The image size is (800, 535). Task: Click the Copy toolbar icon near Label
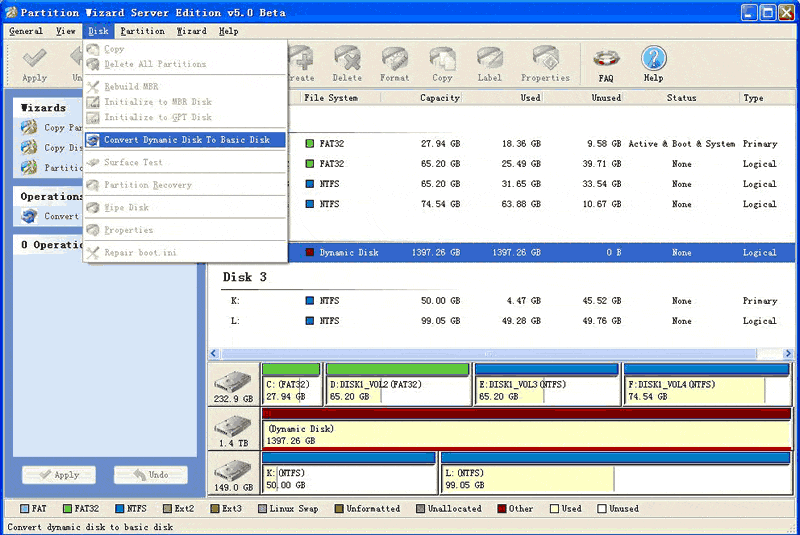442,58
